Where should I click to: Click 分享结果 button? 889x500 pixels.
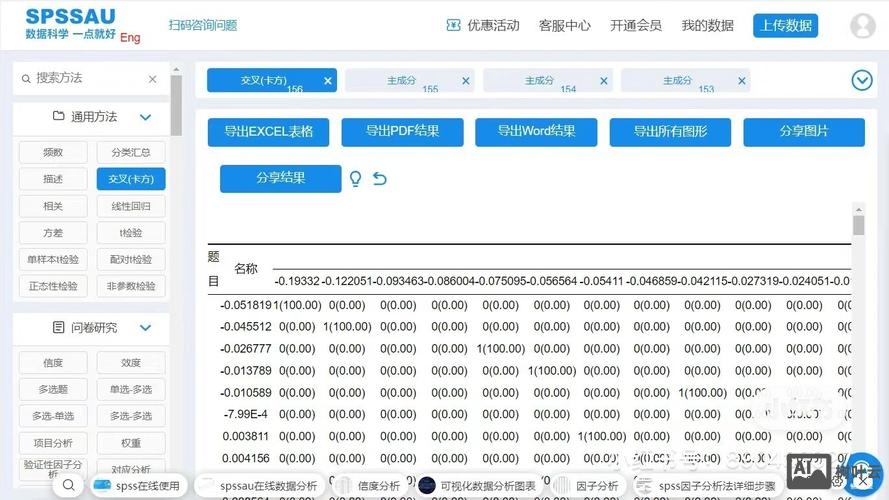(x=281, y=179)
